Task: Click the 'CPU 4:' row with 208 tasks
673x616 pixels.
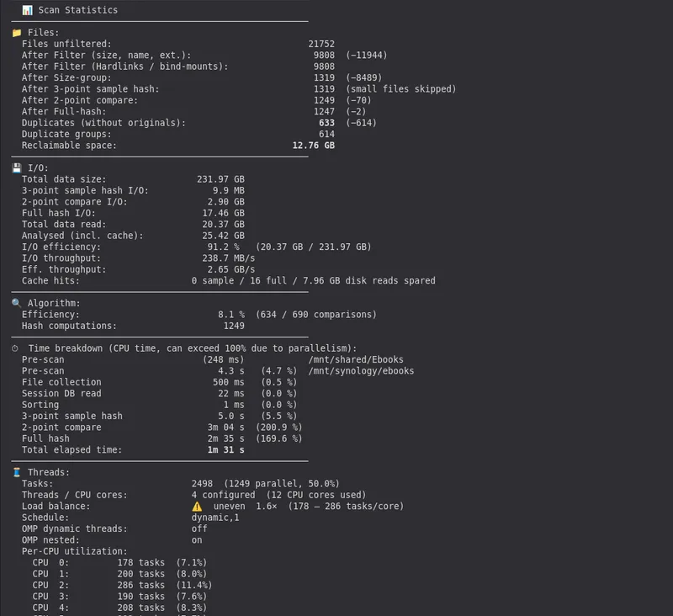Action: click(x=119, y=608)
